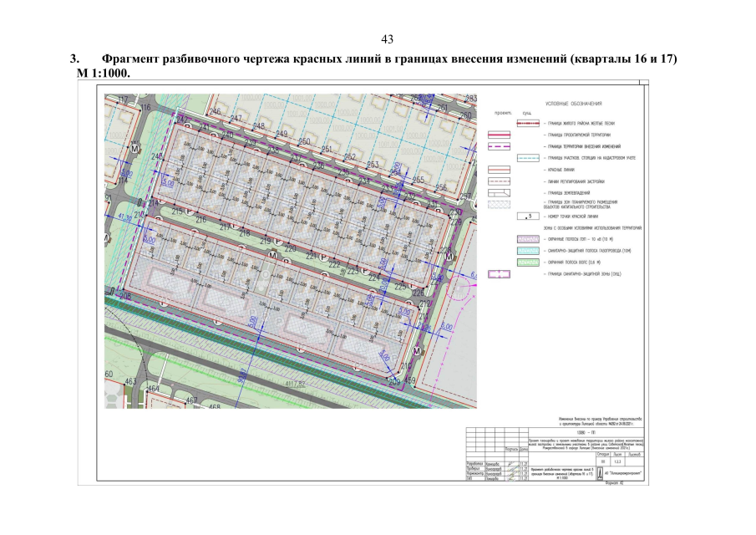Click the sheet number '1.3.3' cell
Viewport: 756px width, 535px height.
pyautogui.click(x=617, y=461)
